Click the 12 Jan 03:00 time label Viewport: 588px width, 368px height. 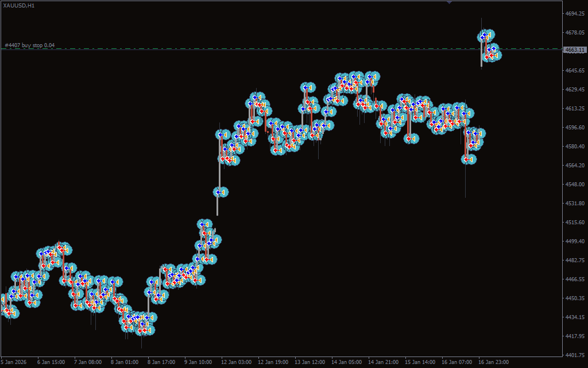click(x=235, y=362)
